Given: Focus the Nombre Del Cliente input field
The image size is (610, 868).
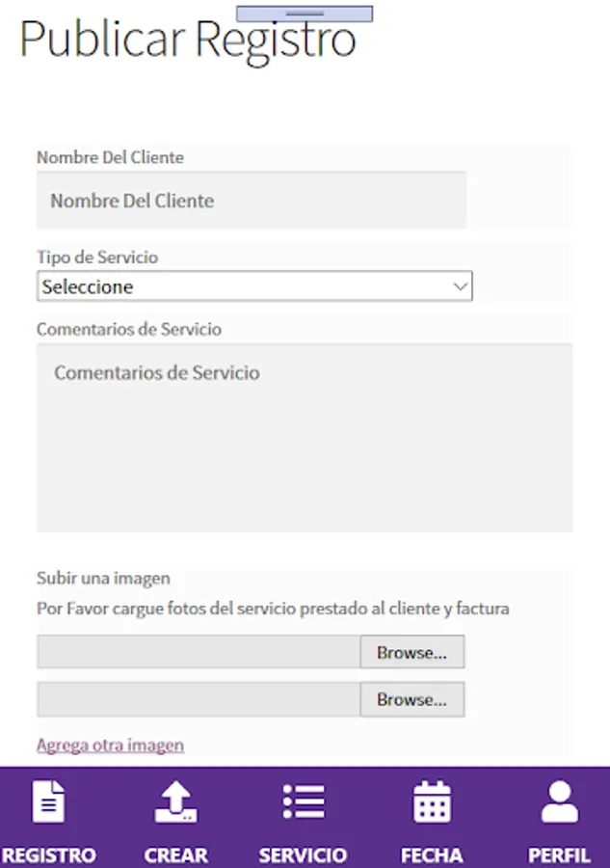Looking at the screenshot, I should pyautogui.click(x=251, y=201).
